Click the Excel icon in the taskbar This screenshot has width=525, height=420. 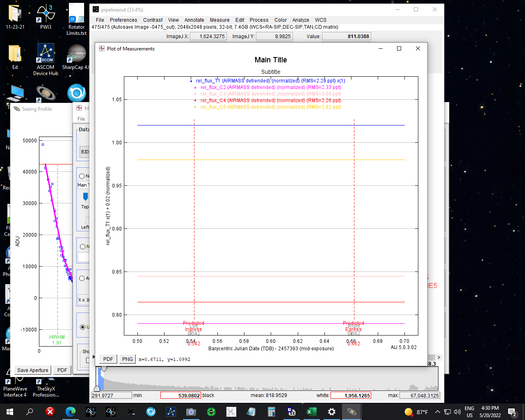311,411
